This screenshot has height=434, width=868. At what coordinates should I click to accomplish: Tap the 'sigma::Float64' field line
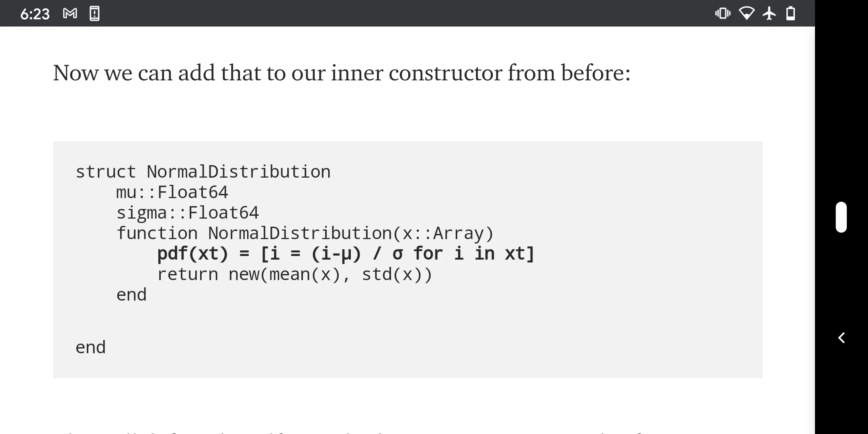[x=187, y=213]
